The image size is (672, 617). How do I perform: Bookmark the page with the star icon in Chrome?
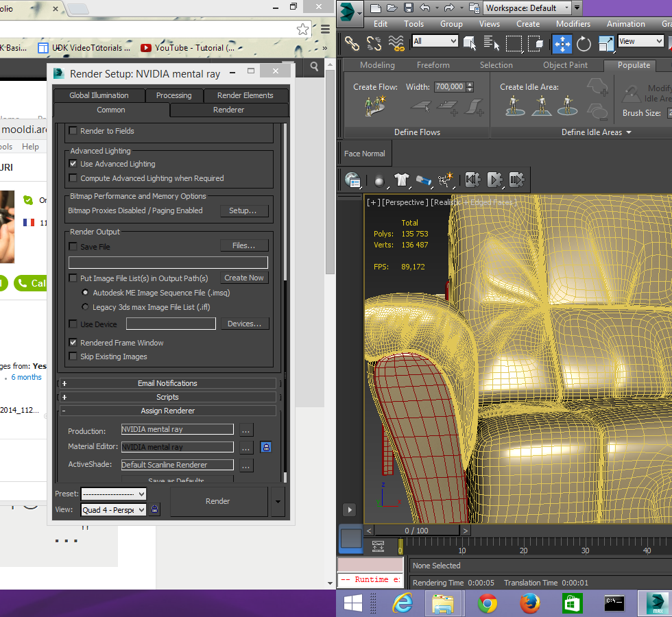pyautogui.click(x=302, y=29)
